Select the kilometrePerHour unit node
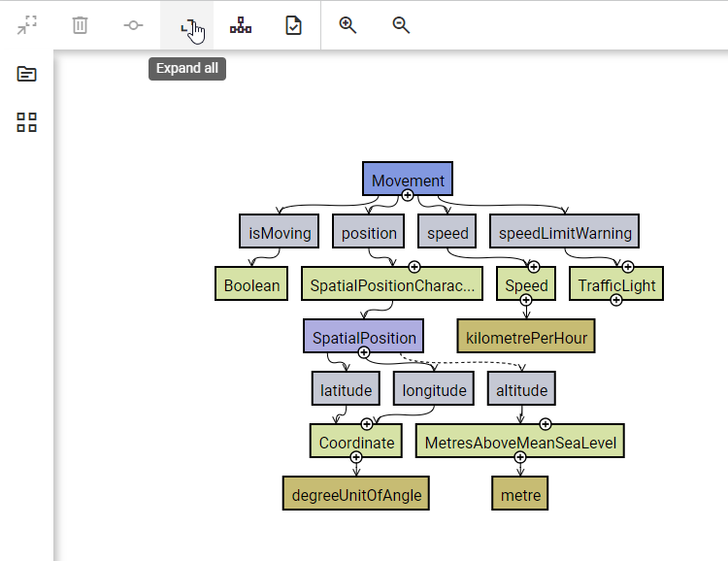The width and height of the screenshot is (728, 561). (525, 337)
